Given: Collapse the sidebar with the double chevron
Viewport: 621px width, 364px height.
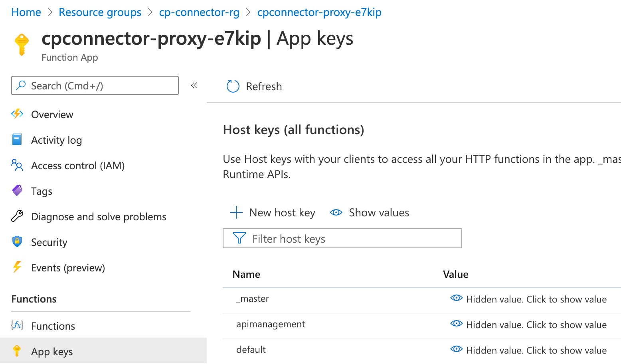Looking at the screenshot, I should (x=194, y=85).
